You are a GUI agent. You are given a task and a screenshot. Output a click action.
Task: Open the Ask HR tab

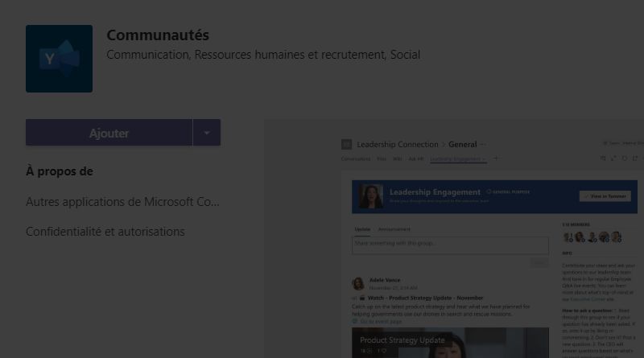416,159
